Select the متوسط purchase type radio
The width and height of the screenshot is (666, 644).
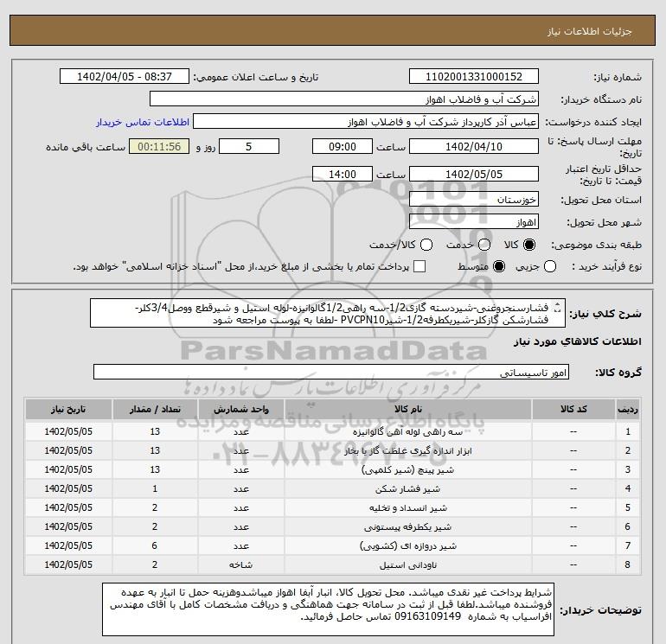point(499,266)
